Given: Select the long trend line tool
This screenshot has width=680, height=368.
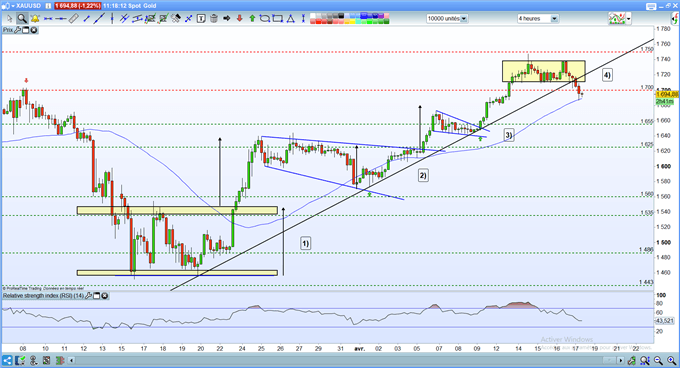Looking at the screenshot, I should (x=99, y=19).
